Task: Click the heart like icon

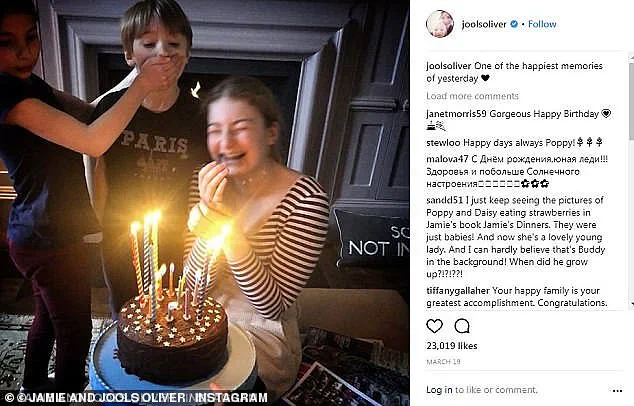Action: 434,326
